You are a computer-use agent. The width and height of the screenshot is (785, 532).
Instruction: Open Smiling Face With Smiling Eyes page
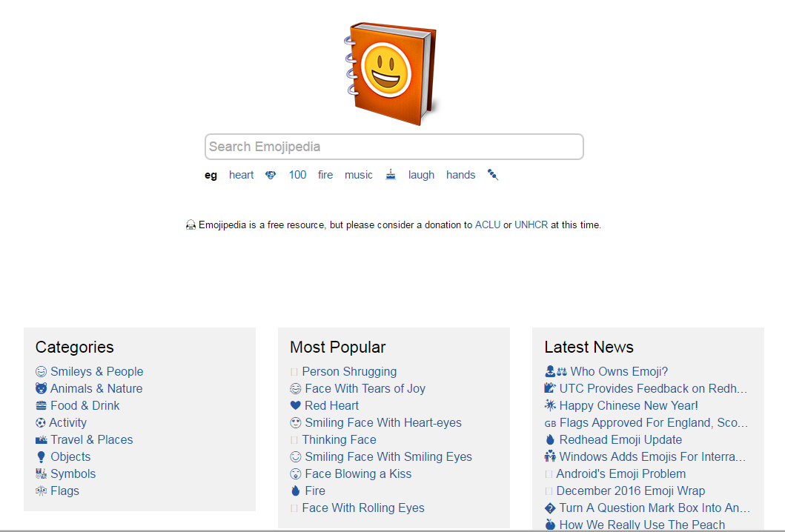pyautogui.click(x=388, y=457)
